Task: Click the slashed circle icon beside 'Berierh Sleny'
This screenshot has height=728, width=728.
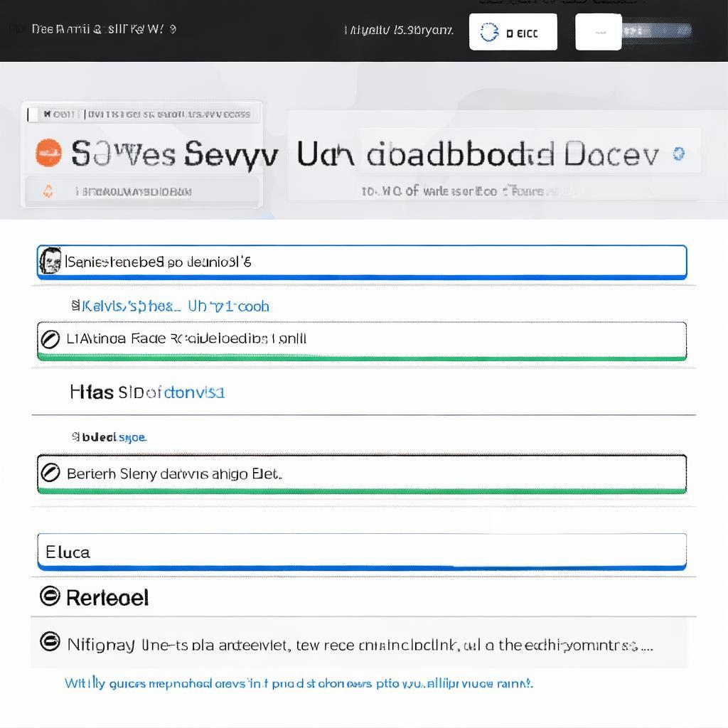Action: coord(50,473)
